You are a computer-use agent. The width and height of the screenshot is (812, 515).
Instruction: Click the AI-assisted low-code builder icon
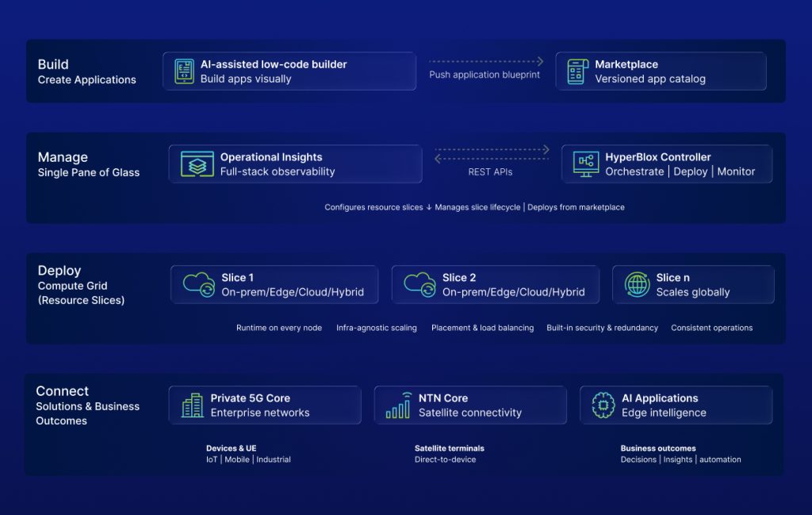point(184,71)
